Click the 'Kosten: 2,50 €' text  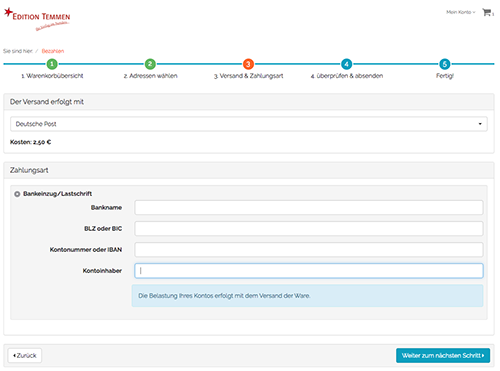(x=30, y=142)
